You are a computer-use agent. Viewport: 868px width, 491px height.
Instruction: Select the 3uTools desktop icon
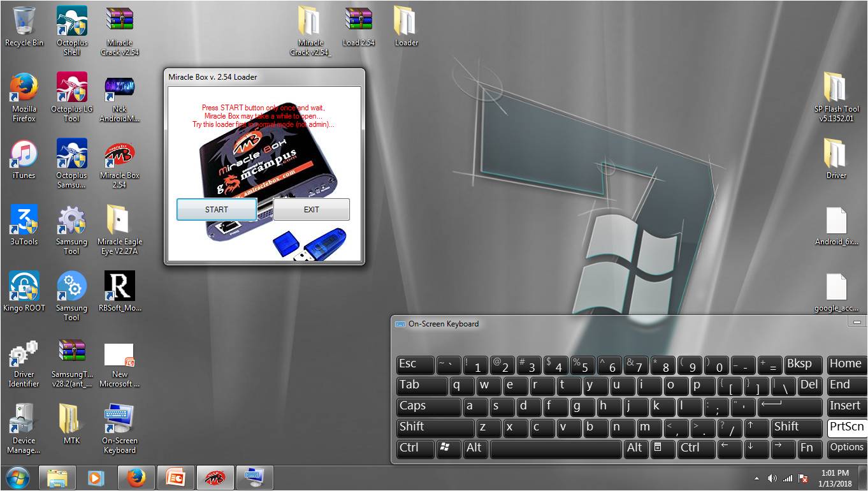(x=24, y=226)
